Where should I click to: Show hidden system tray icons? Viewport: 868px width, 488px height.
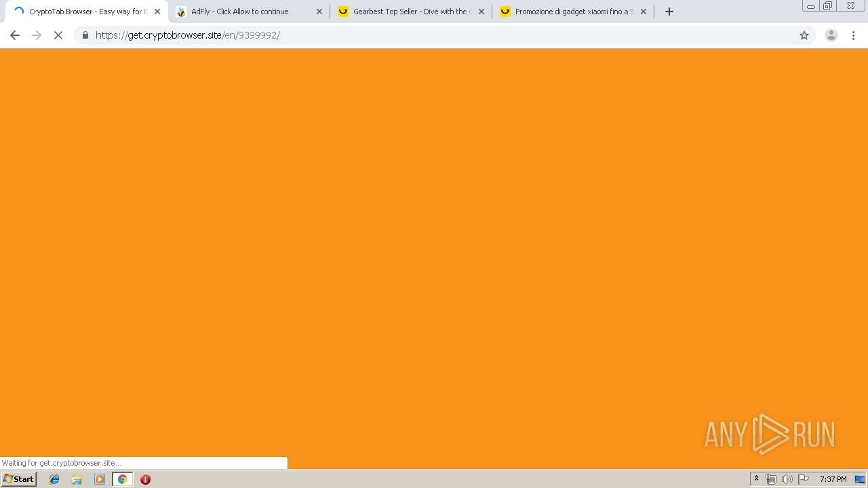click(757, 479)
